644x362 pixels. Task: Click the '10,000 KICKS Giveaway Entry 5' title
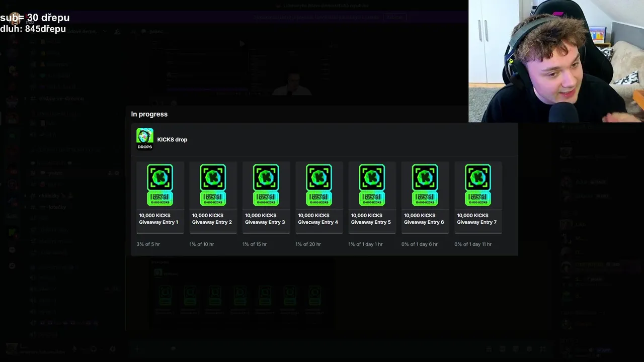coord(371,219)
